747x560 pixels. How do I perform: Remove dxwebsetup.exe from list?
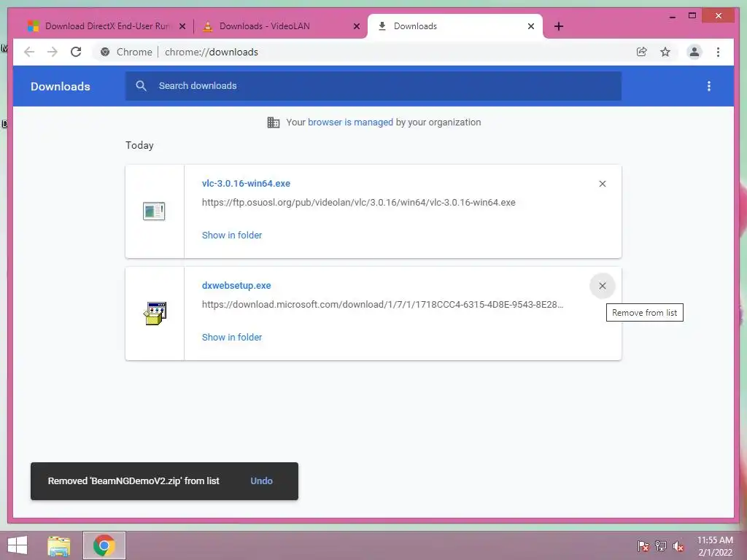(x=602, y=286)
